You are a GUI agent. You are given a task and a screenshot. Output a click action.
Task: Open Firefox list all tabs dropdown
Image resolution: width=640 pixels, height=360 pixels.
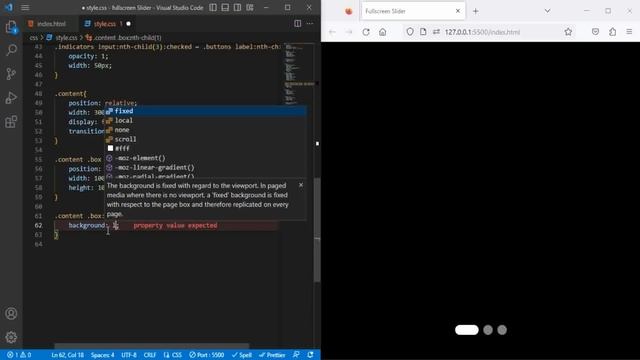point(547,11)
